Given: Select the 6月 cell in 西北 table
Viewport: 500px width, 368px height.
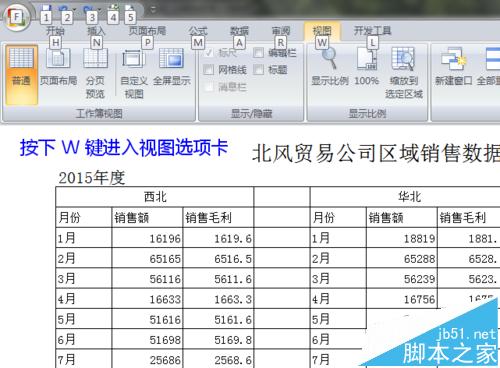Looking at the screenshot, I should (x=84, y=339).
